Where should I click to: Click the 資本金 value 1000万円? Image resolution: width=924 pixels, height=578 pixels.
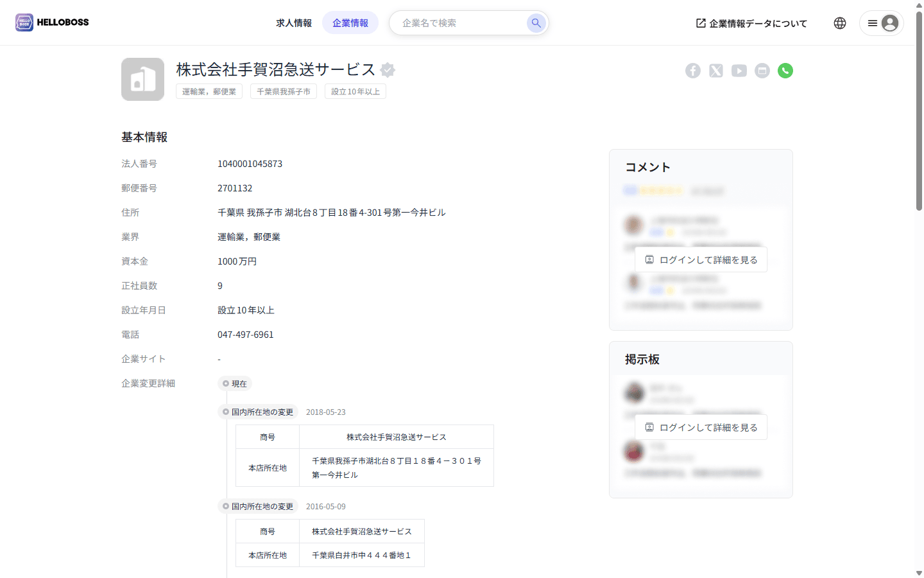tap(237, 261)
